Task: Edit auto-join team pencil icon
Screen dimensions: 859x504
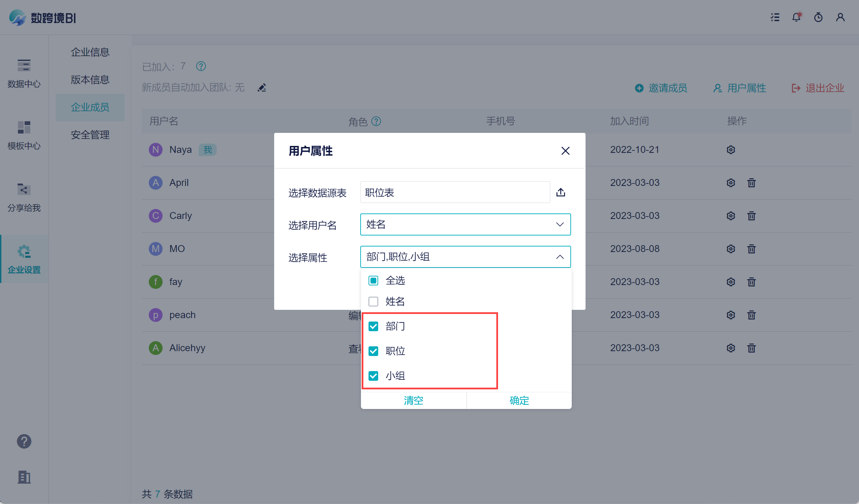Action: pos(262,88)
